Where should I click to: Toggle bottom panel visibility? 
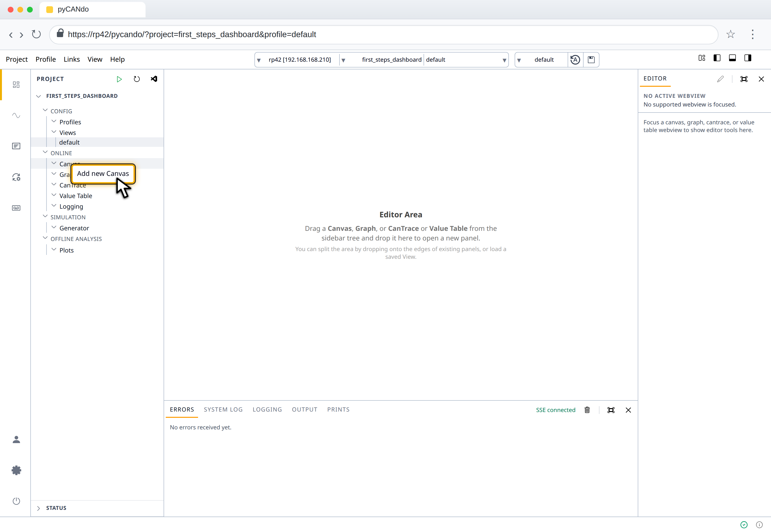[x=732, y=58]
